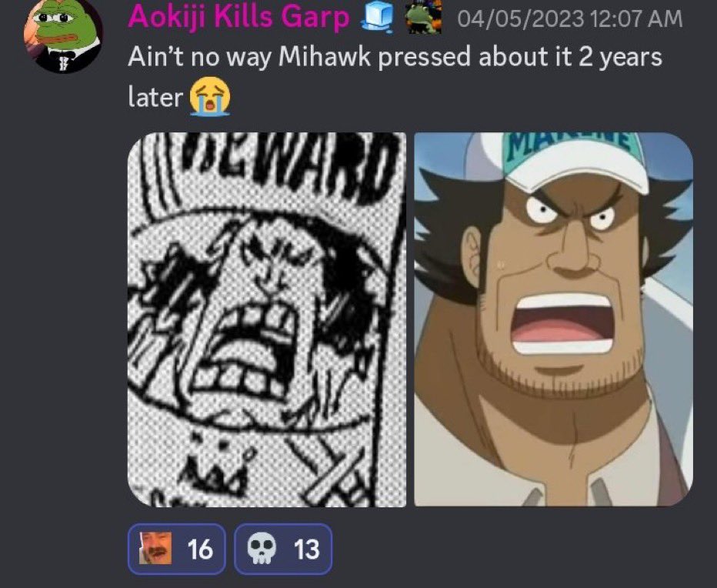Click the ice cube role icon

[379, 18]
